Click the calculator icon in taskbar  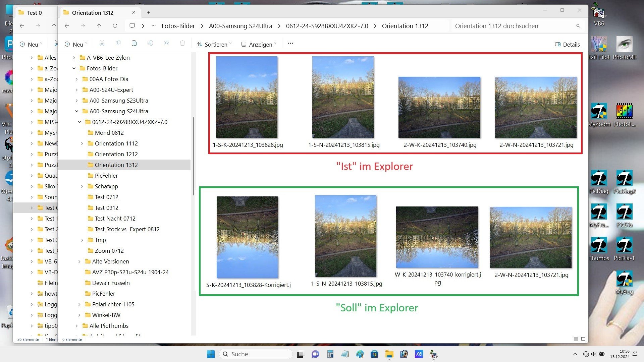(x=330, y=354)
